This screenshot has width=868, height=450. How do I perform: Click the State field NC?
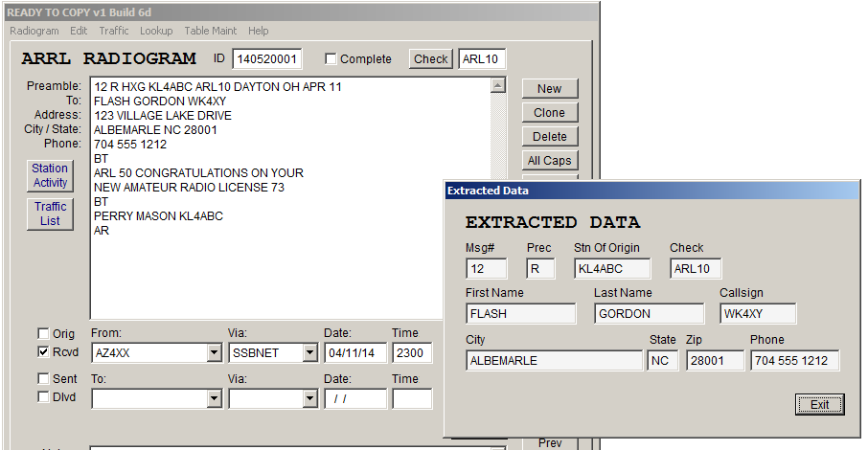(663, 361)
